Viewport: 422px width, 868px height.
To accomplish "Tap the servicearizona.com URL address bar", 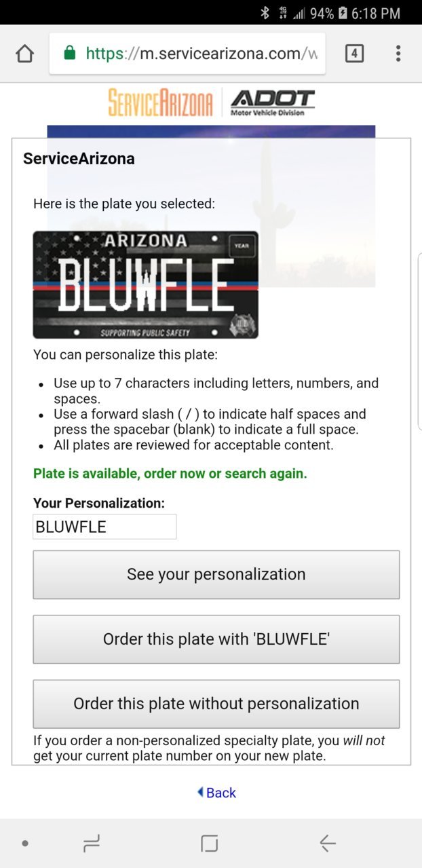I will (187, 54).
